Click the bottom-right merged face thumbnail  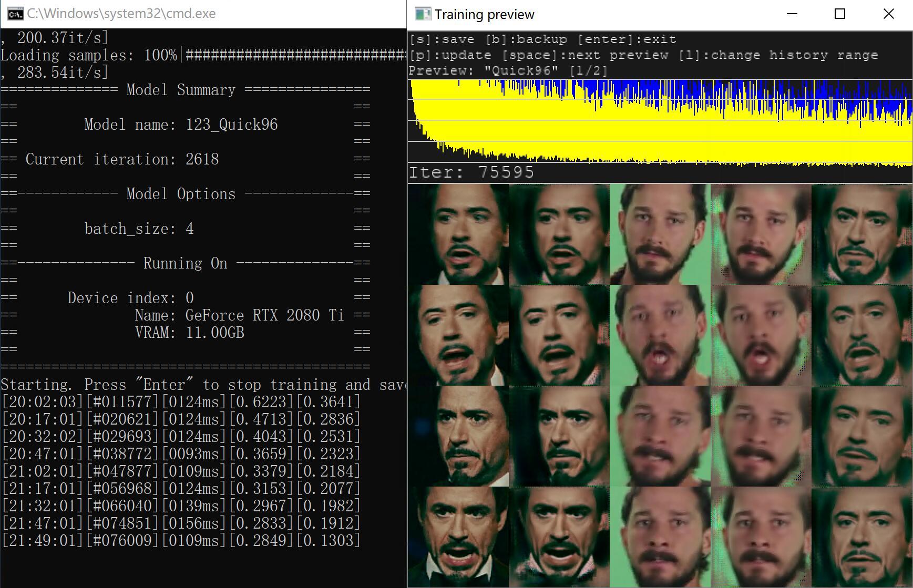pyautogui.click(x=862, y=537)
